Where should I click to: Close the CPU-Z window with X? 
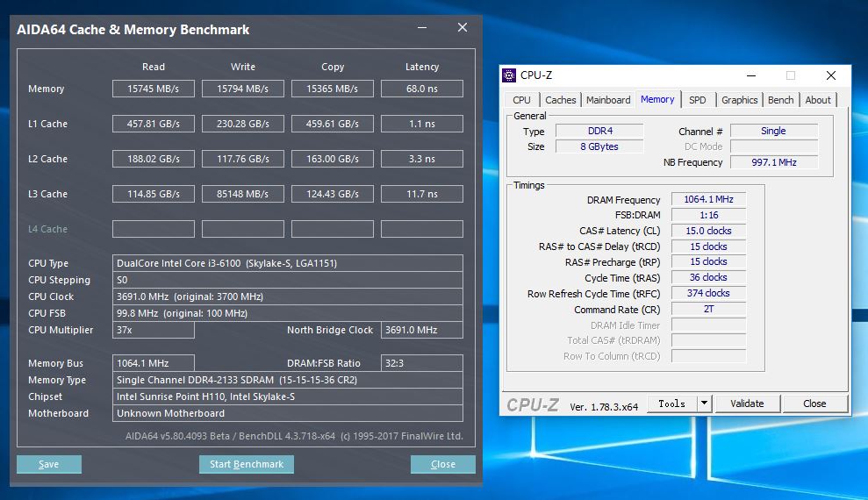(830, 75)
